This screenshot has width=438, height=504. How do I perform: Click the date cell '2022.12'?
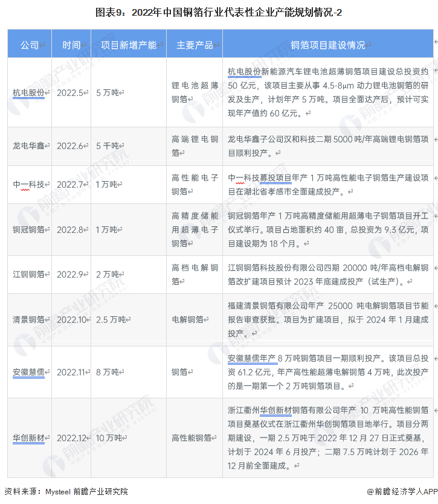(72, 438)
